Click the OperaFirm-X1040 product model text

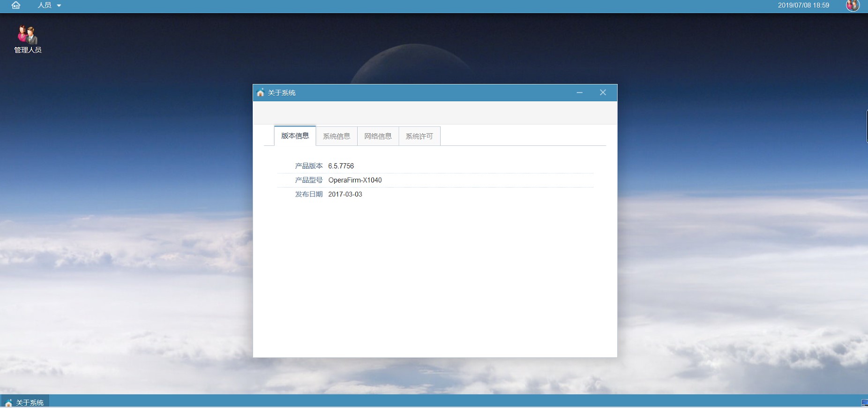pyautogui.click(x=355, y=180)
